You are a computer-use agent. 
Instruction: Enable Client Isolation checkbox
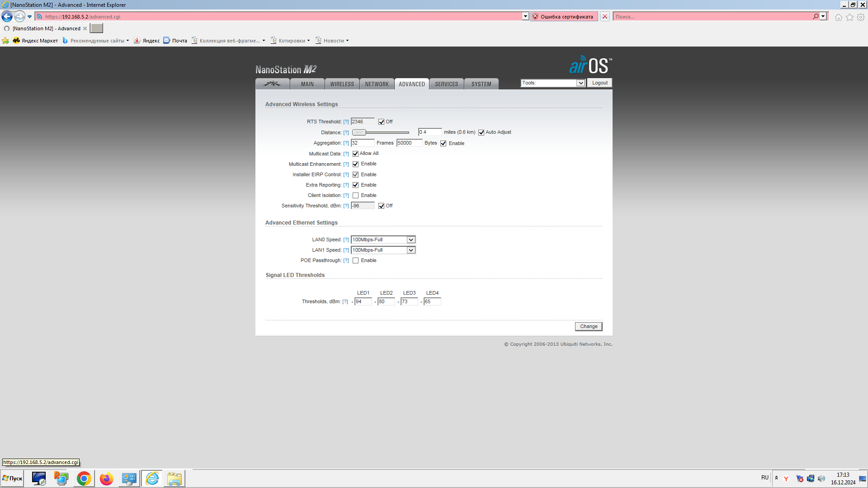click(x=355, y=196)
